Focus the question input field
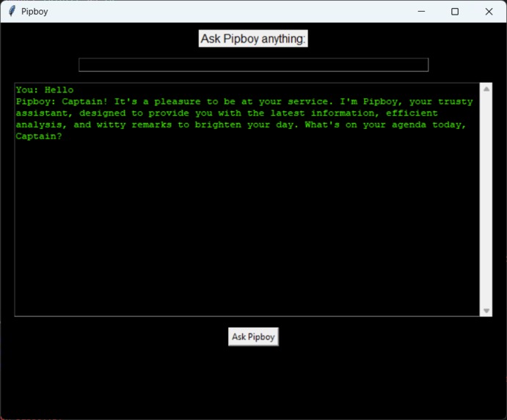The height and width of the screenshot is (420, 507). click(x=254, y=65)
